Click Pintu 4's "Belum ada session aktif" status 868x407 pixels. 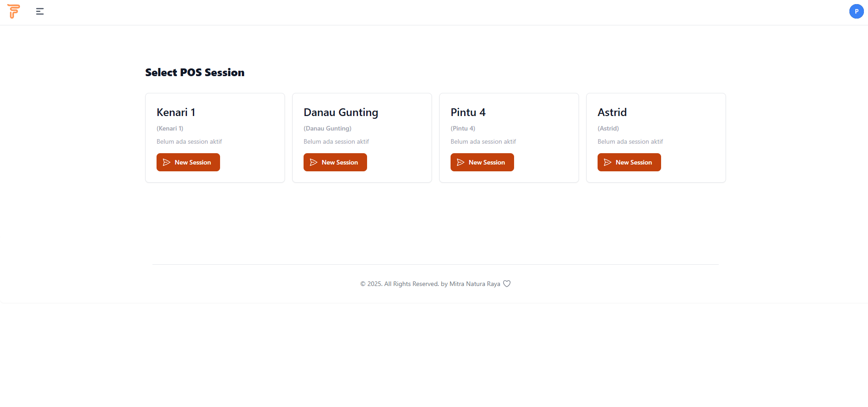(x=483, y=141)
